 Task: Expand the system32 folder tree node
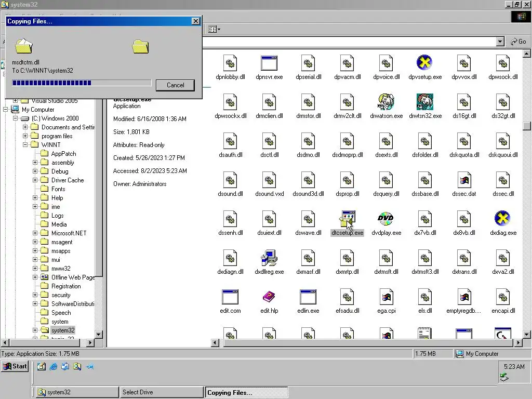pyautogui.click(x=35, y=330)
